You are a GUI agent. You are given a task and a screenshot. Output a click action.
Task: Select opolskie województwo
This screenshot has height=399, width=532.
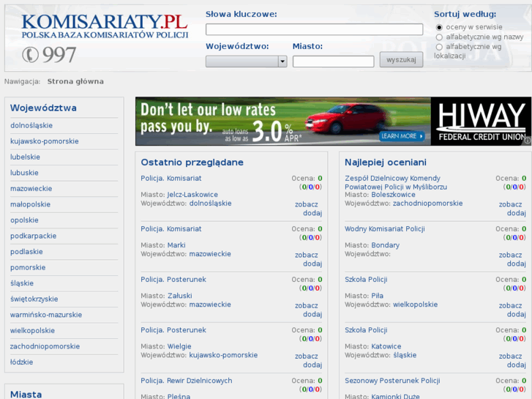click(x=24, y=220)
